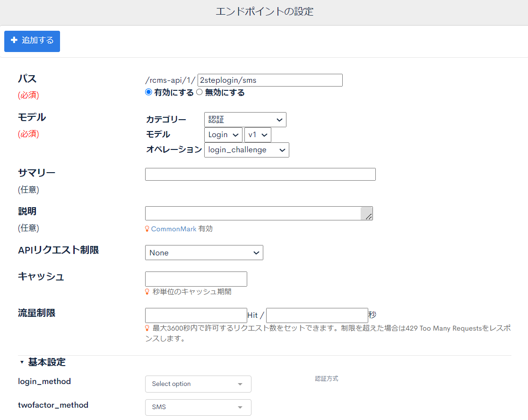Click the lightbulb icon beside CommonMark
Viewport: 528px width, 420px height.
click(147, 229)
